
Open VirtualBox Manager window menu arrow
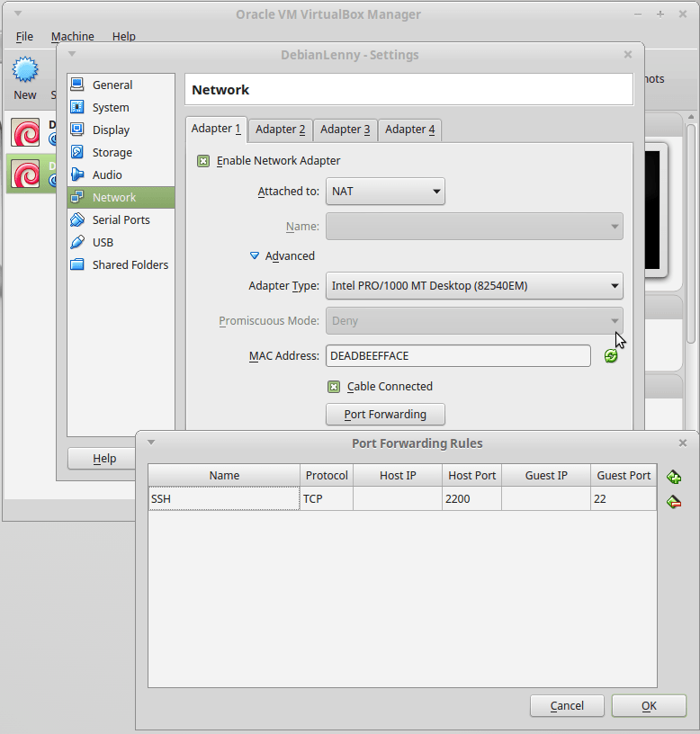pyautogui.click(x=18, y=13)
